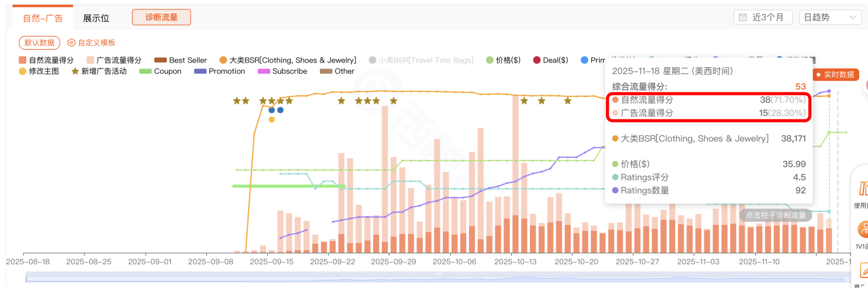Click the 诊断流量 button
The image size is (868, 288).
coord(161,18)
